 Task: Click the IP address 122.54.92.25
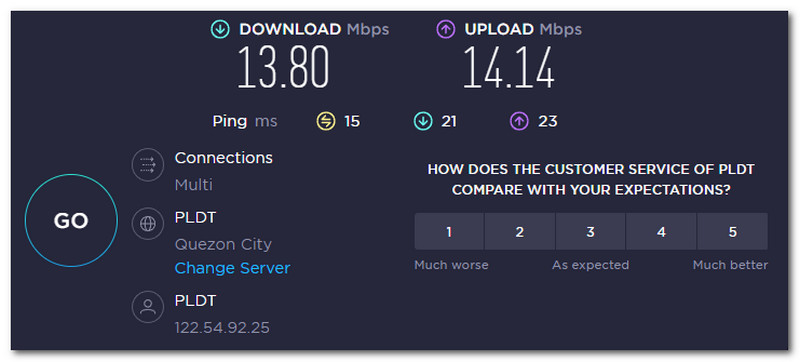pos(222,328)
